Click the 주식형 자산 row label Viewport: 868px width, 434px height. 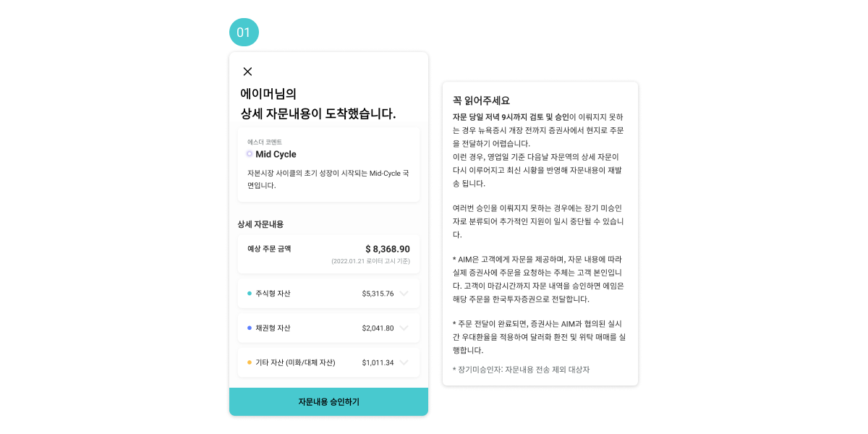pyautogui.click(x=273, y=294)
